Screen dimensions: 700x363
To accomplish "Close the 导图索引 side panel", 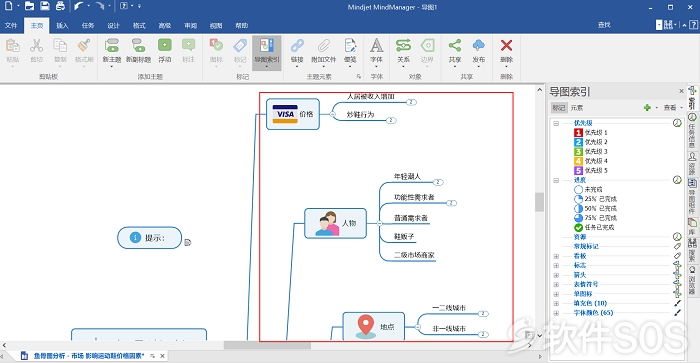I will click(681, 91).
